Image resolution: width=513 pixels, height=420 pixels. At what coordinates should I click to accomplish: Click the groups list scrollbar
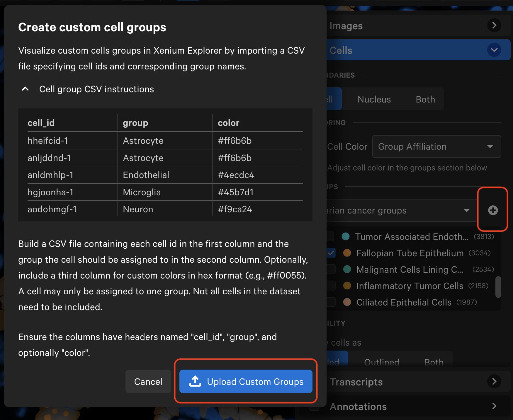[498, 287]
